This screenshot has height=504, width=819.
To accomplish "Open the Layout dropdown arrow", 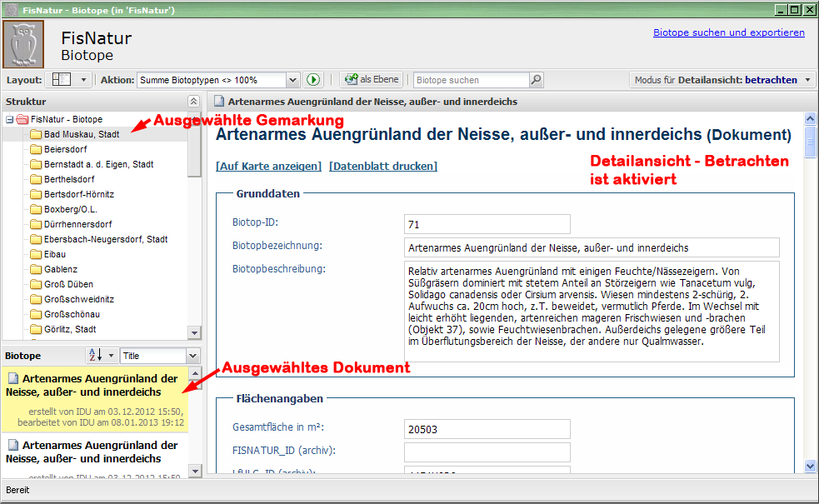I will (82, 80).
